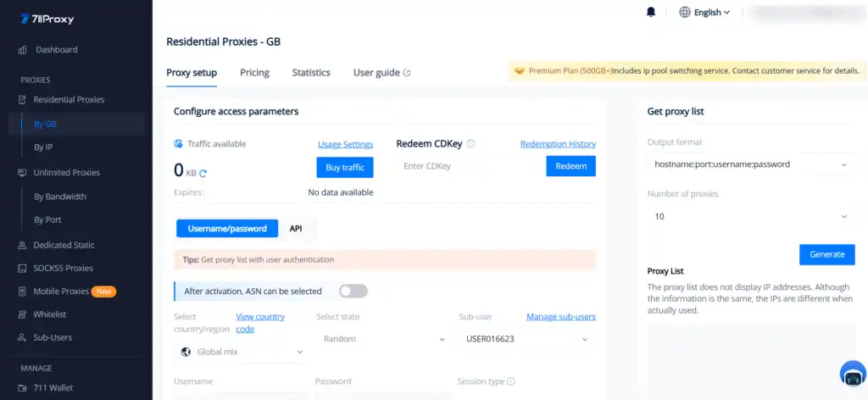Click the Global mix globe icon
Screen dimensions: 868x400
click(x=186, y=352)
